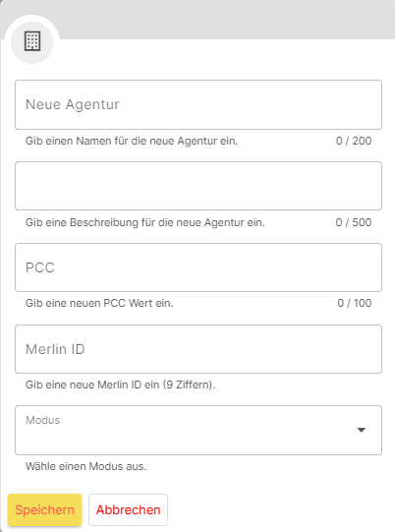The width and height of the screenshot is (395, 532).
Task: Click the Merlin ID 9 Ziffern hint
Action: pyautogui.click(x=120, y=384)
